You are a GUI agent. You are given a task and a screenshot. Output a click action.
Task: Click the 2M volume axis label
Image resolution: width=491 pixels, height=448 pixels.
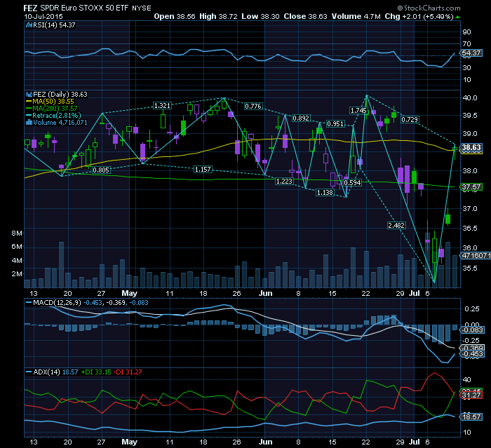17,274
